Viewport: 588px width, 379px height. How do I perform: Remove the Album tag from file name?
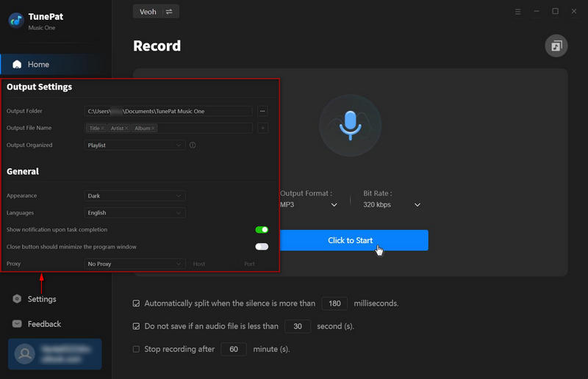152,129
